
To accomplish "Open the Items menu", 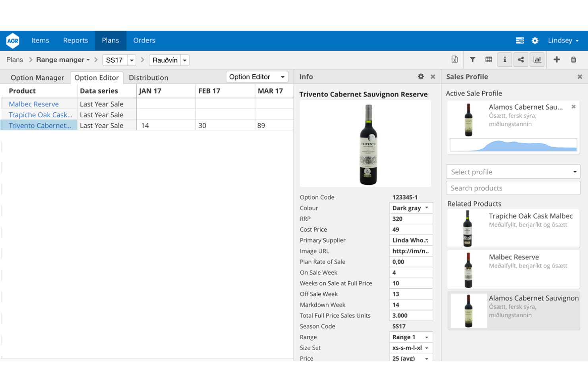I will [40, 41].
